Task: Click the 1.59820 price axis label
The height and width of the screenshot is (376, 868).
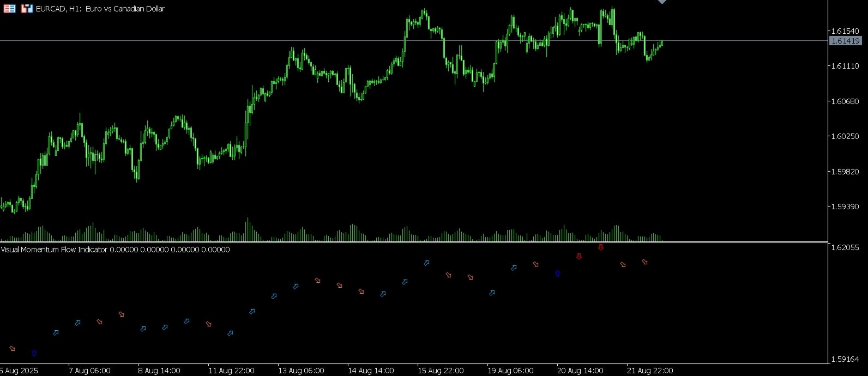Action: [845, 172]
